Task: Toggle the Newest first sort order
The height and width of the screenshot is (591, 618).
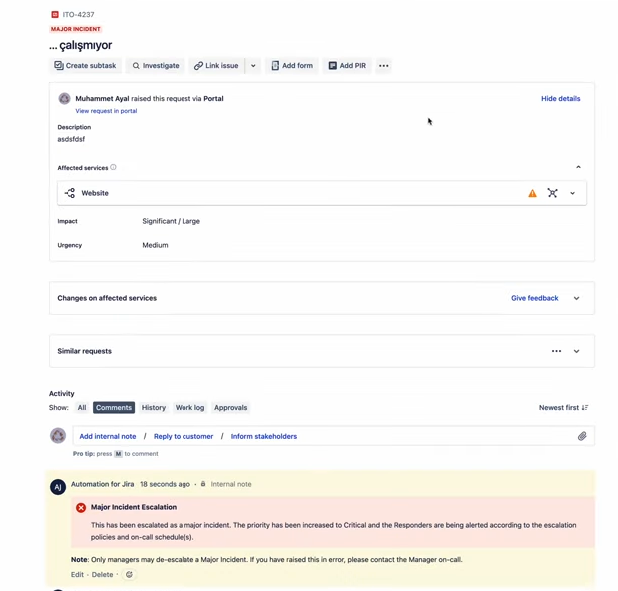Action: pos(563,408)
